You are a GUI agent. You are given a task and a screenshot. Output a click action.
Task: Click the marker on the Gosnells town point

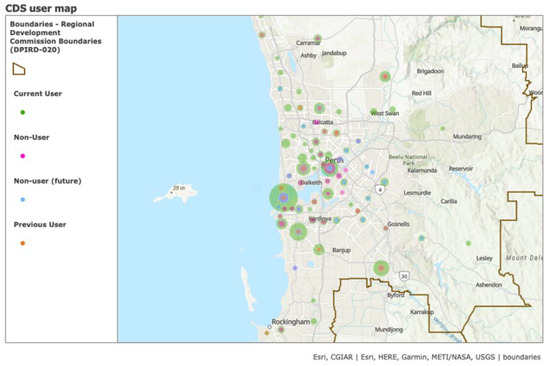coord(385,228)
